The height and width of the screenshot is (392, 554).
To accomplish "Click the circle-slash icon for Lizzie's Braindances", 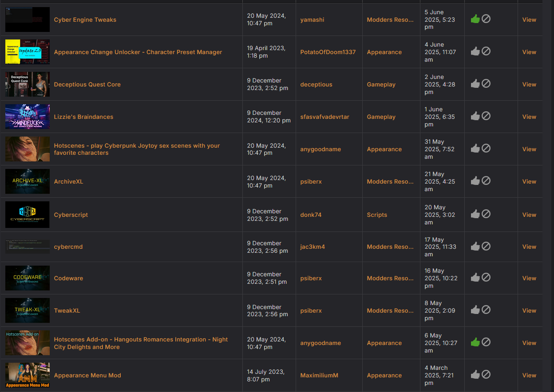I will (486, 116).
